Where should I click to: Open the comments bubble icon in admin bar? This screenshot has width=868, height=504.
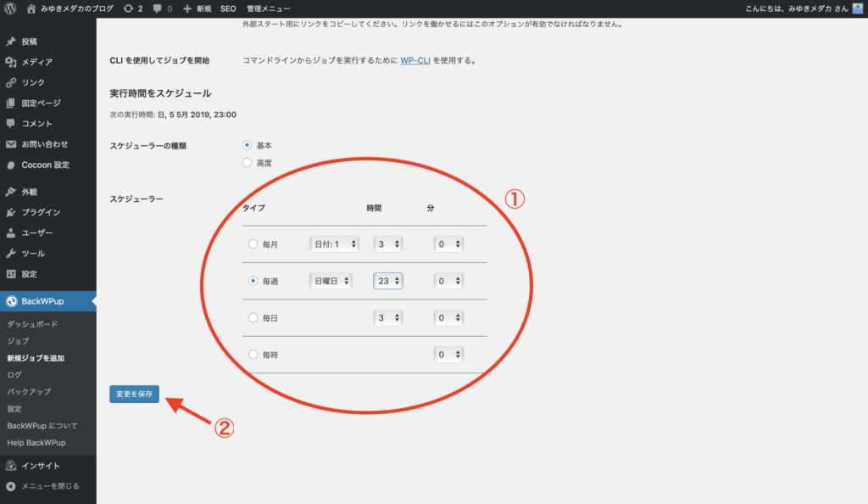[x=158, y=8]
